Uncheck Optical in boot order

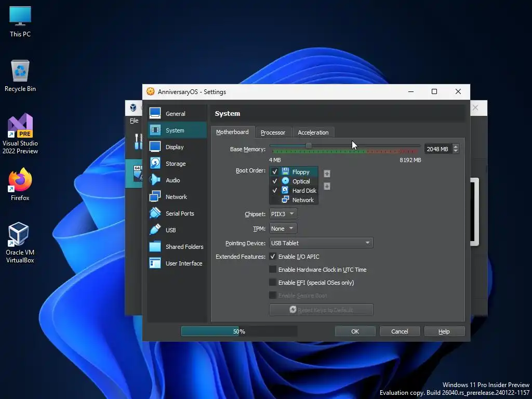click(x=275, y=181)
